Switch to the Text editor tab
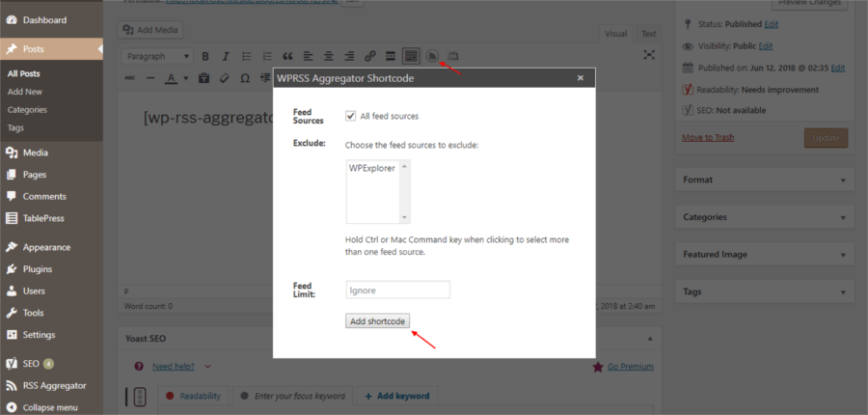Screen dimensions: 868x415 (649, 34)
